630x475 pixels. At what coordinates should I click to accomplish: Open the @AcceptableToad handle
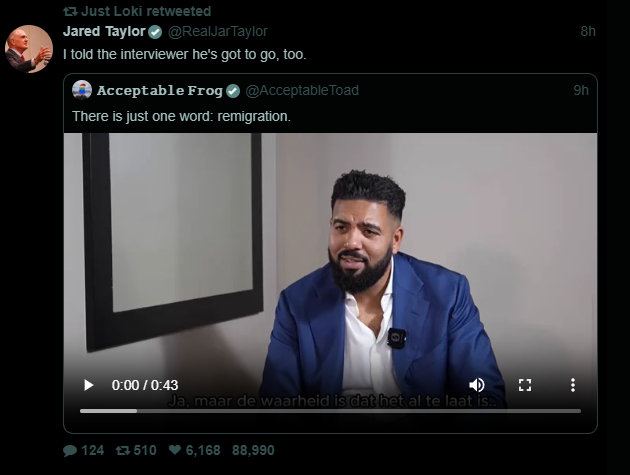[301, 91]
